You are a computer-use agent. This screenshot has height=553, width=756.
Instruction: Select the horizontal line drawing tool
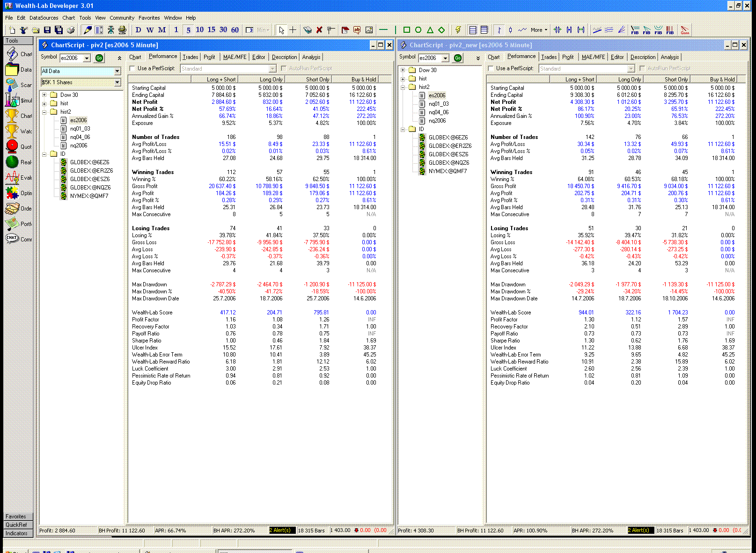(383, 30)
